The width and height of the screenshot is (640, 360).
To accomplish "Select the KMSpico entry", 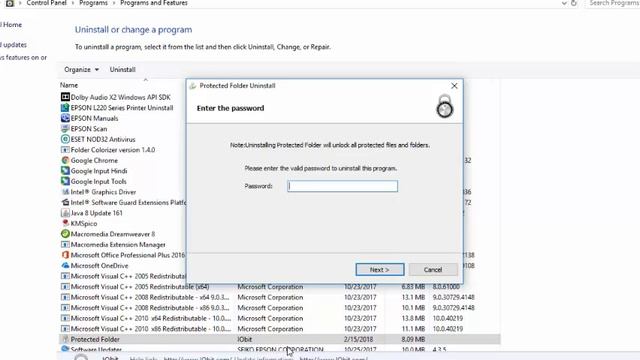I will (x=84, y=223).
